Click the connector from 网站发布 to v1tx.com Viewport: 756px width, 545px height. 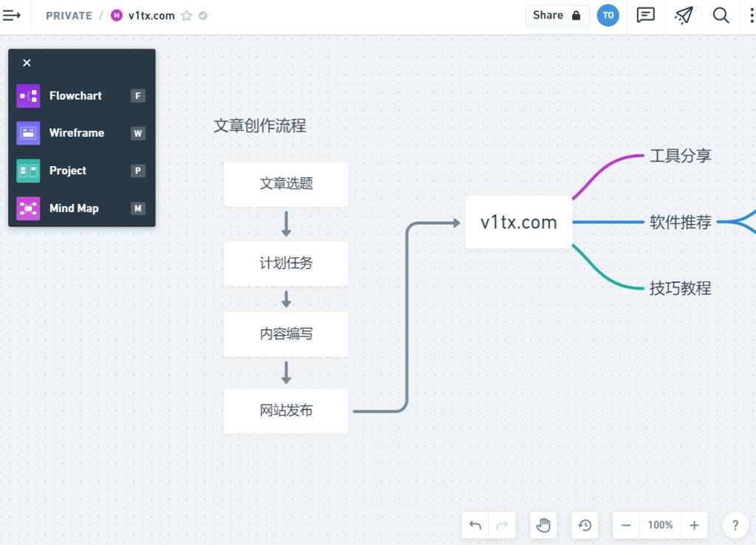pyautogui.click(x=407, y=318)
